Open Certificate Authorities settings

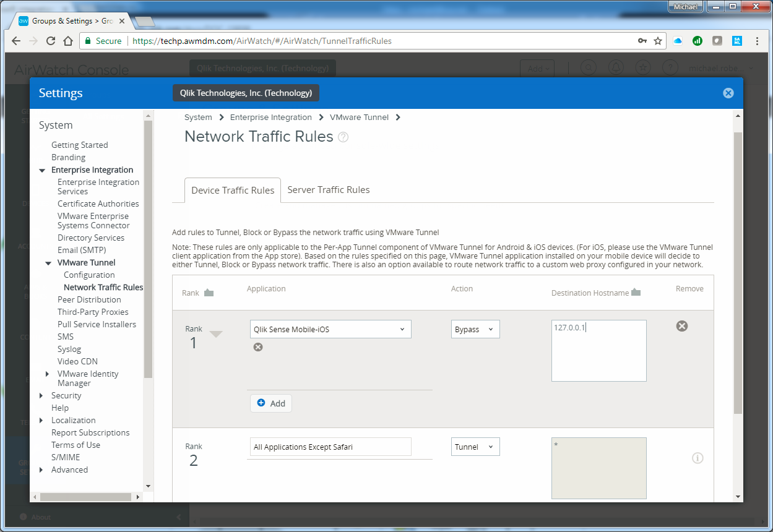coord(98,204)
